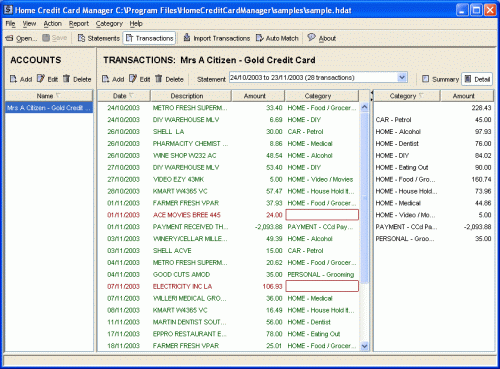Open the Category menu
500x369 pixels.
click(109, 24)
